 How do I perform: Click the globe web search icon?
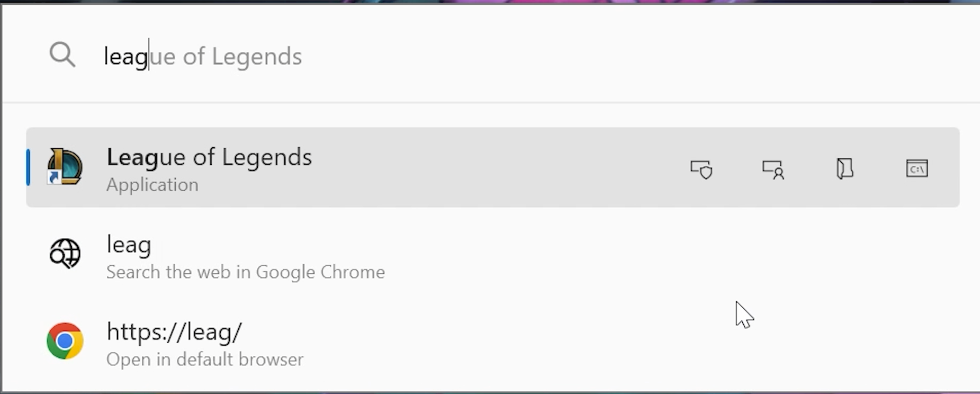65,254
